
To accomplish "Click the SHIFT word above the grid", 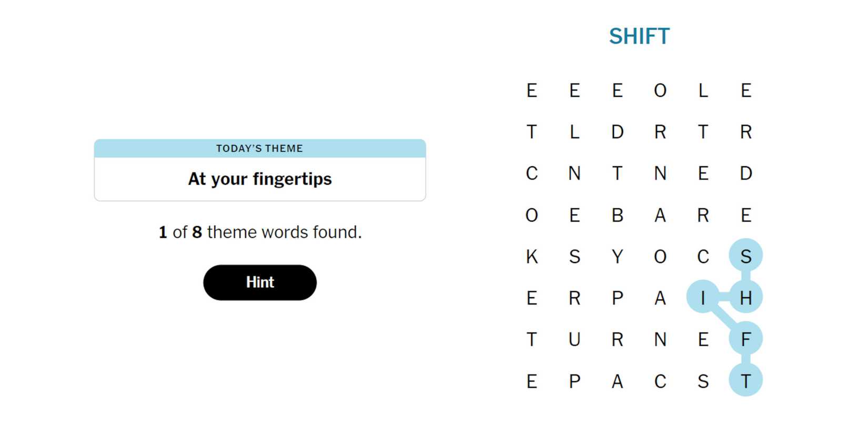I will click(639, 37).
